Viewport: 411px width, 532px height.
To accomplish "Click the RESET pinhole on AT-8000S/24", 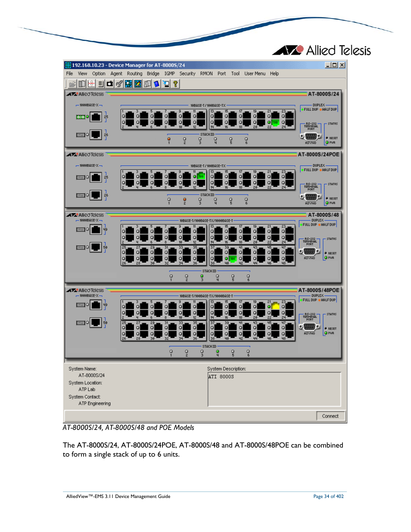I will tap(327, 138).
